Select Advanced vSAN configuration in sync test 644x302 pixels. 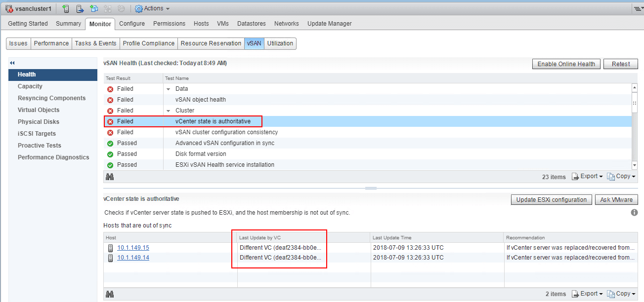click(x=367, y=143)
